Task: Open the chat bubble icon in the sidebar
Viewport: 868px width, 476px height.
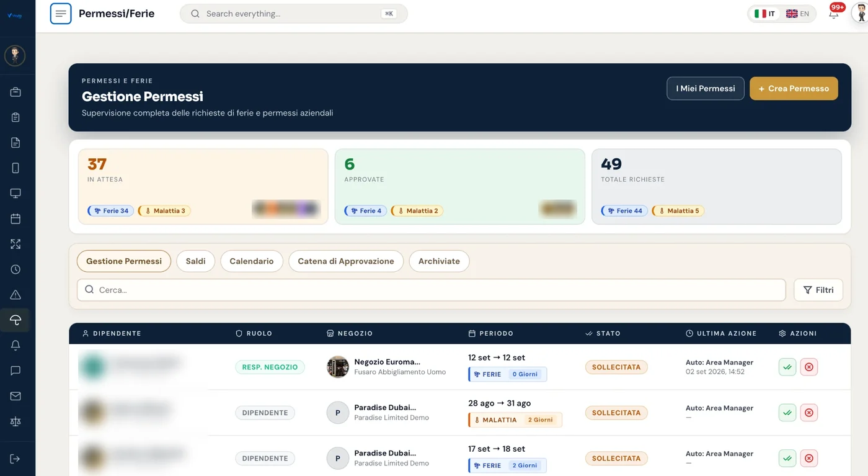Action: [15, 370]
